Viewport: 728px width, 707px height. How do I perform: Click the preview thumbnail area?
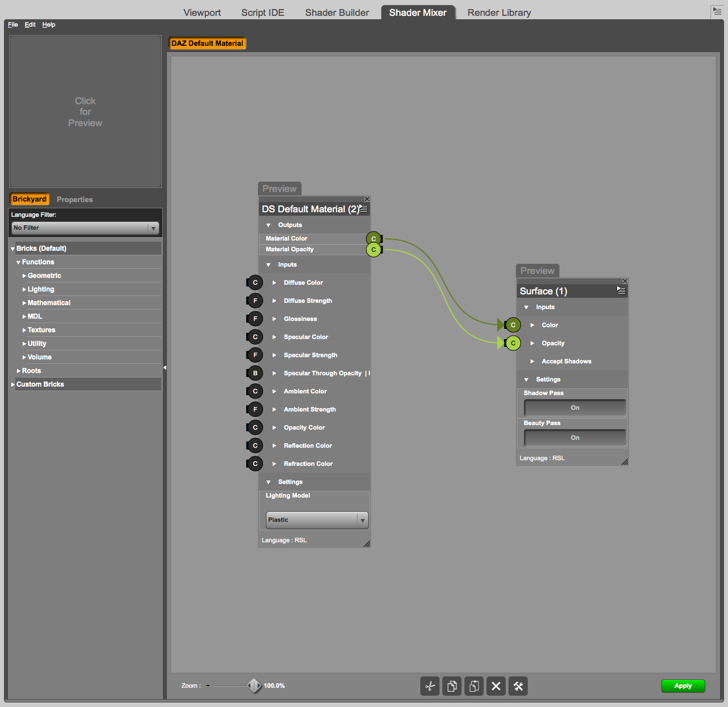(85, 112)
